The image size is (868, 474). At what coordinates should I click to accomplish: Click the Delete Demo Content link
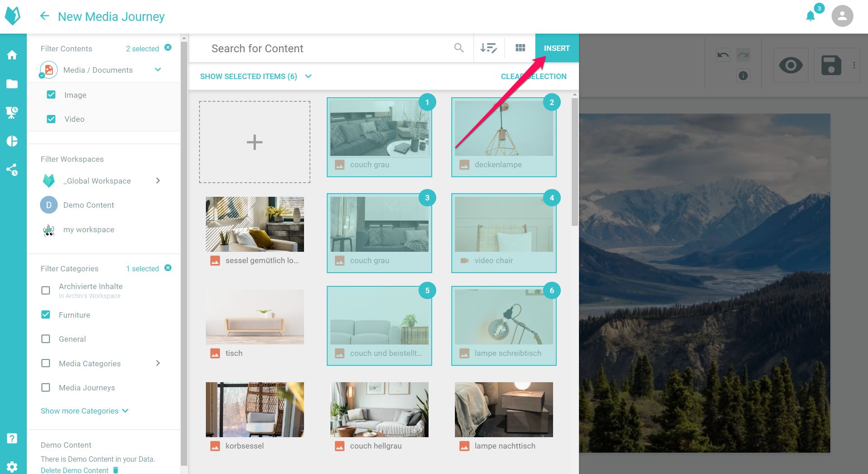pos(75,470)
